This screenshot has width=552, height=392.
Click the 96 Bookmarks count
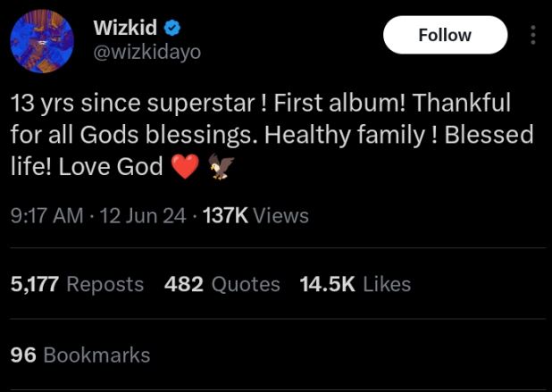click(x=80, y=354)
